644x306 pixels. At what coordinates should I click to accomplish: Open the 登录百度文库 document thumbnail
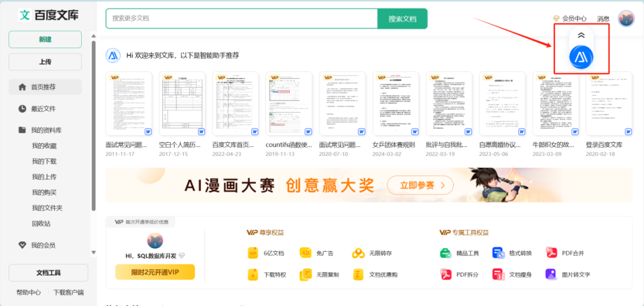point(609,104)
